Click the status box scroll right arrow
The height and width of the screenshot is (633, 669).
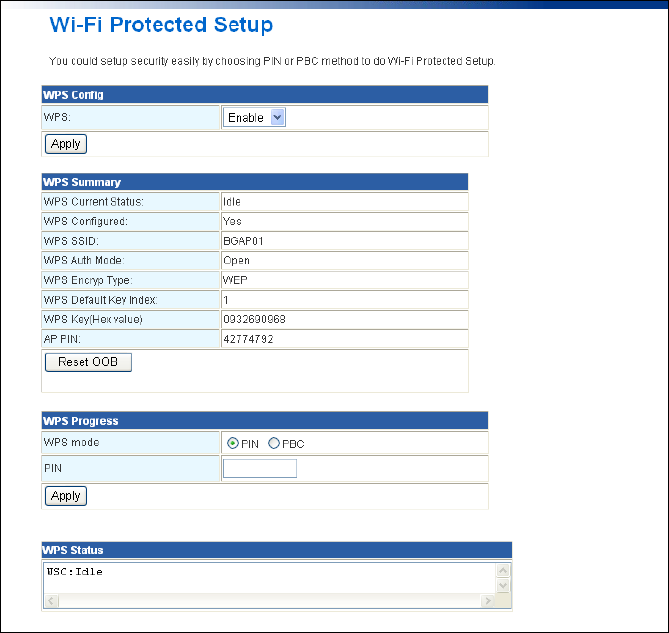click(488, 602)
